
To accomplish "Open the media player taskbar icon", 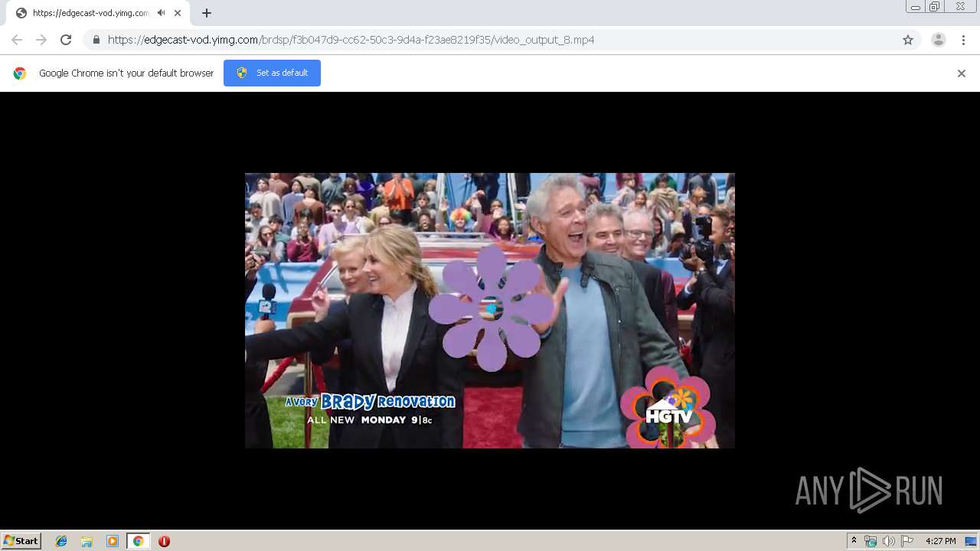I will click(113, 541).
